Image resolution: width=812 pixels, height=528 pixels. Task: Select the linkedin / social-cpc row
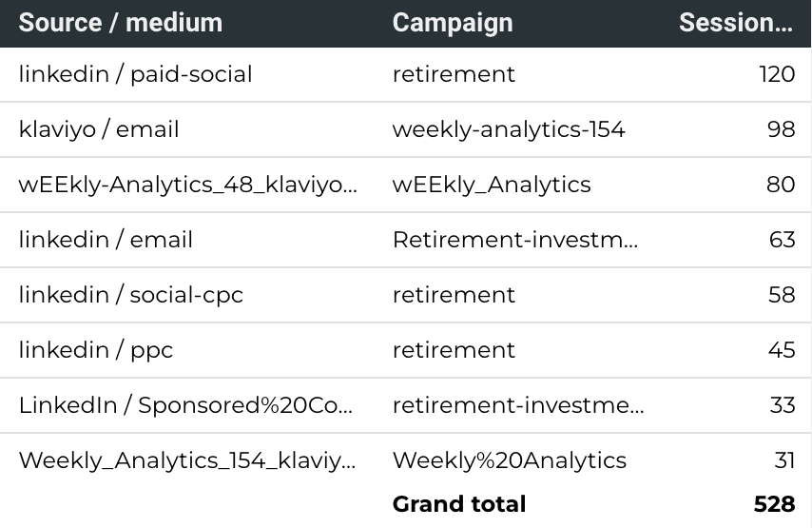[x=405, y=295]
